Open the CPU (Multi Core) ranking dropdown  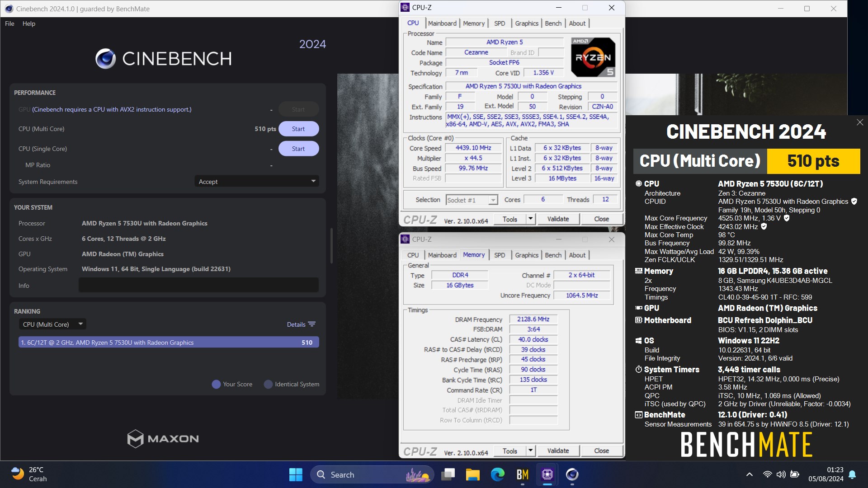coord(52,324)
